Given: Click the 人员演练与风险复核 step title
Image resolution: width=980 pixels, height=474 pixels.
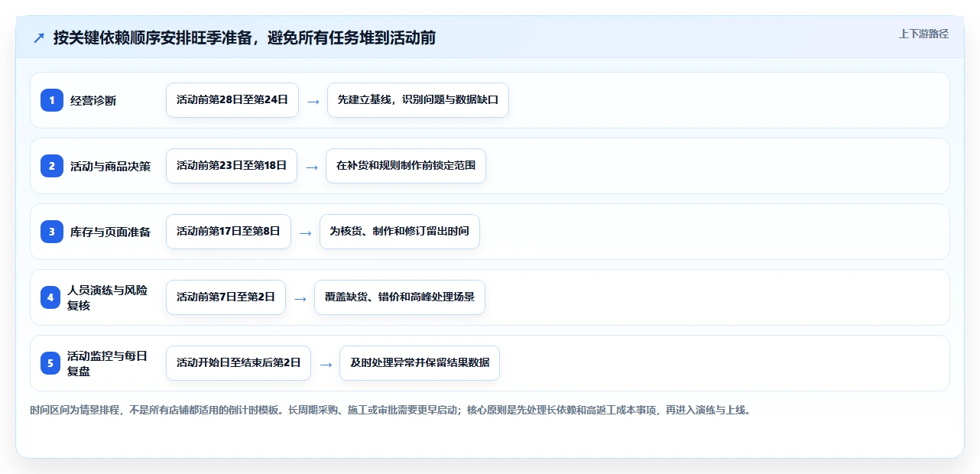Looking at the screenshot, I should pos(108,297).
